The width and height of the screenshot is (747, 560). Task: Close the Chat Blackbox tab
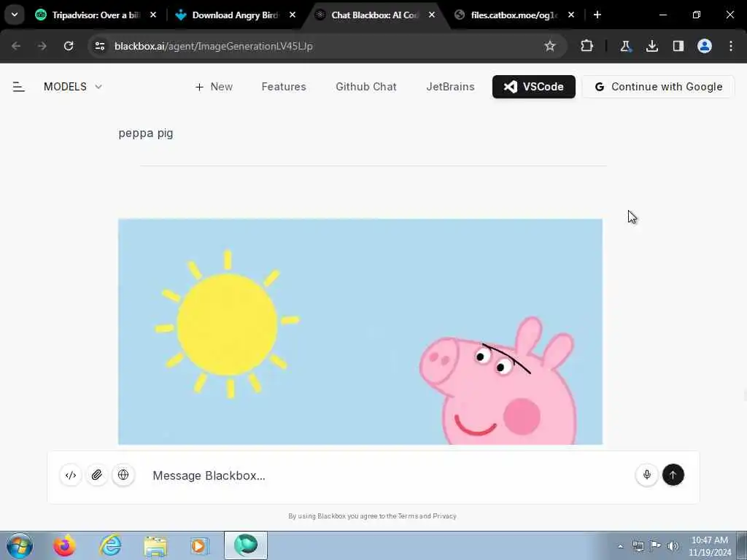click(x=432, y=15)
